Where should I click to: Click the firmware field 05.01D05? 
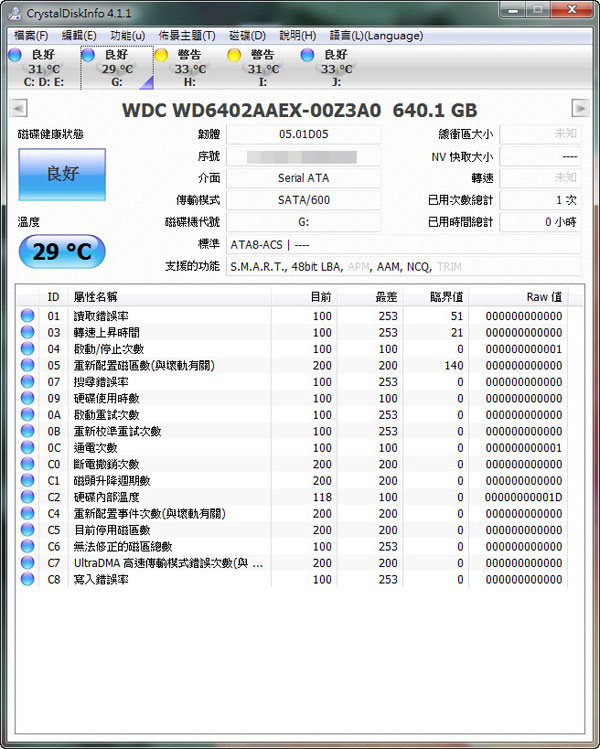tap(303, 134)
